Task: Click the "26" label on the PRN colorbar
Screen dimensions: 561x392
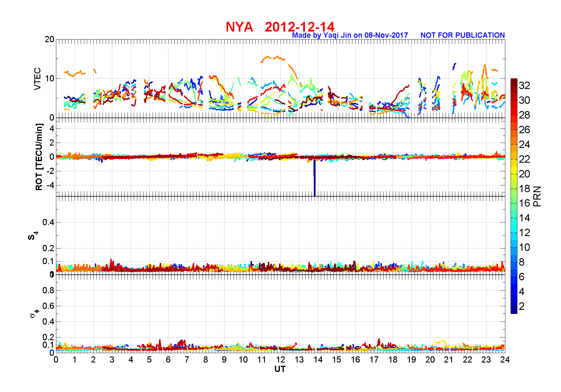Action: click(524, 130)
